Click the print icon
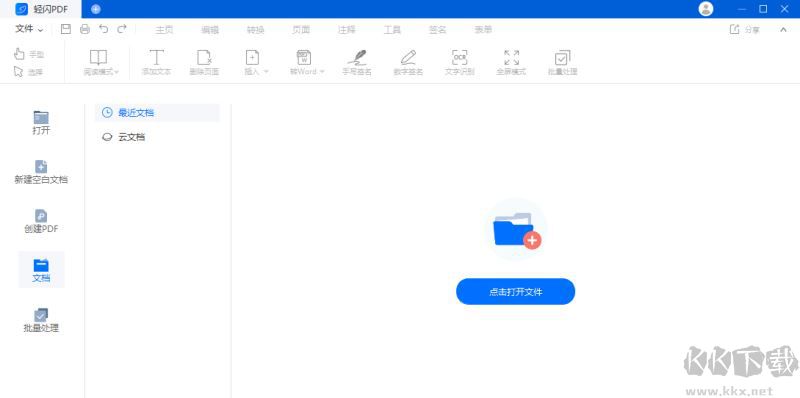 tap(85, 29)
